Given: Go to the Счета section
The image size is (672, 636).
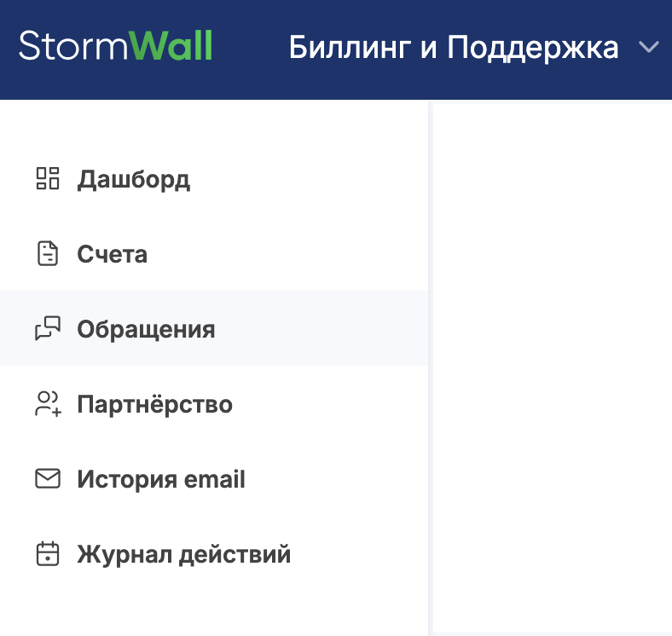Looking at the screenshot, I should [x=112, y=255].
